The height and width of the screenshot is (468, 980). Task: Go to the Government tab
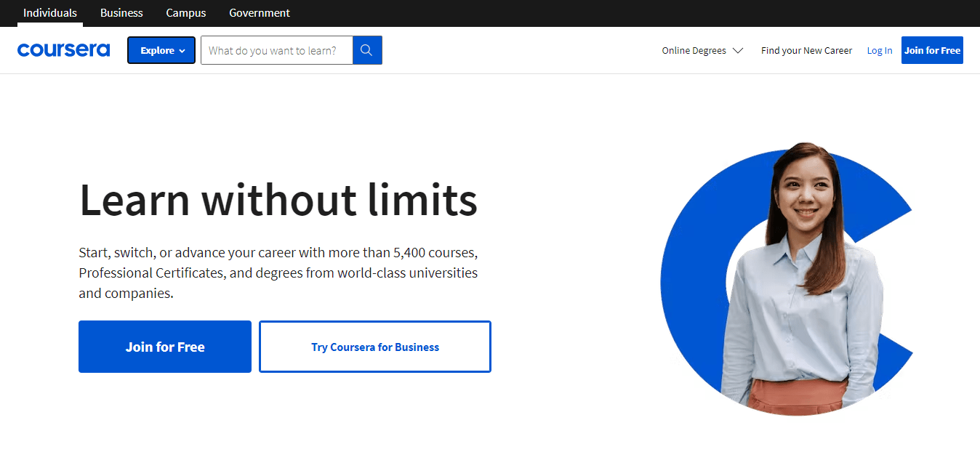coord(259,13)
